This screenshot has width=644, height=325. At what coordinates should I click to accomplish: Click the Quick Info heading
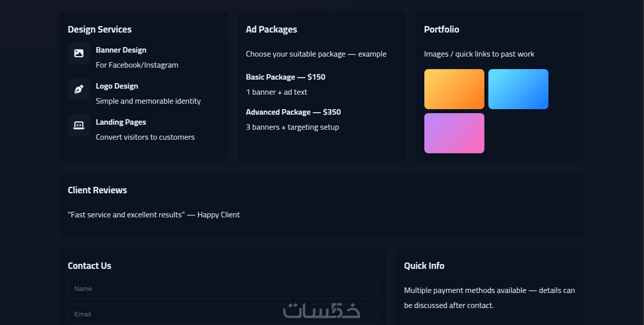[424, 266]
